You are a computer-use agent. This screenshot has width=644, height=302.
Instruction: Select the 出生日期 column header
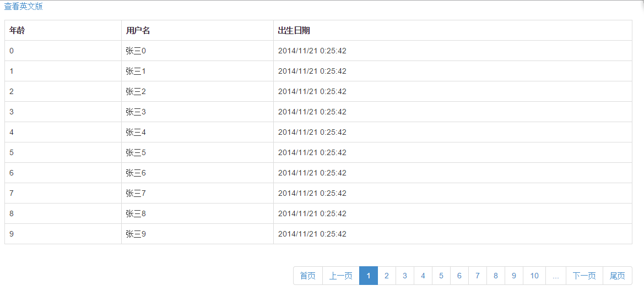pyautogui.click(x=453, y=30)
